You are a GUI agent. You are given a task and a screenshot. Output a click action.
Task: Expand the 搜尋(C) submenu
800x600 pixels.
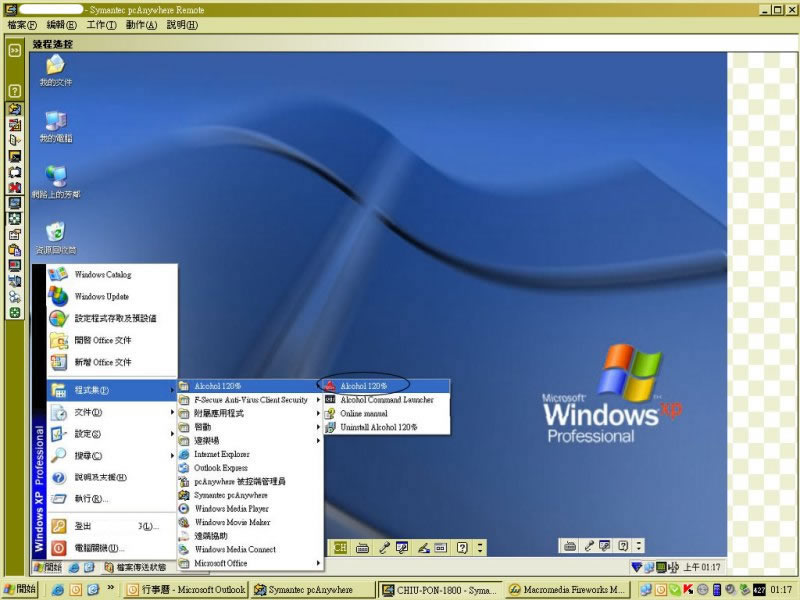point(112,456)
